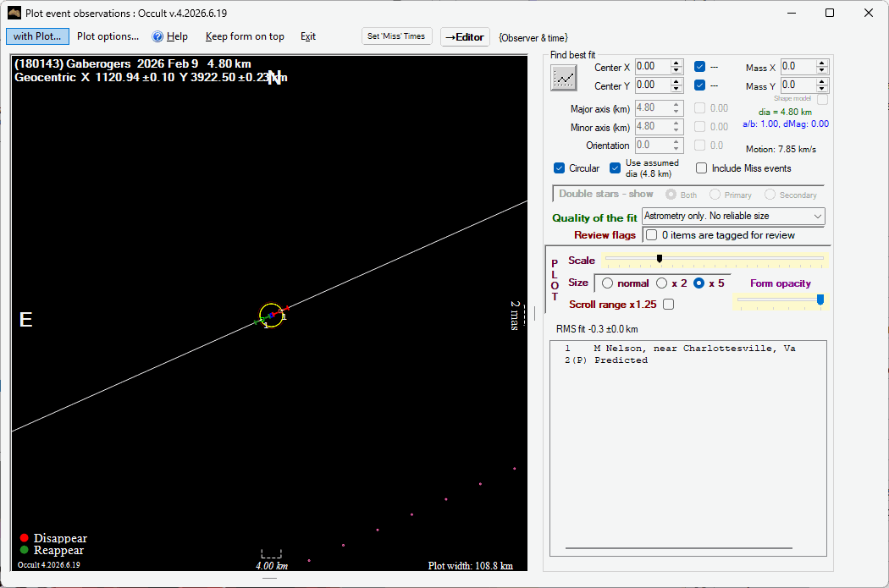Increase Center X with the up arrow
The image size is (889, 588).
(676, 63)
